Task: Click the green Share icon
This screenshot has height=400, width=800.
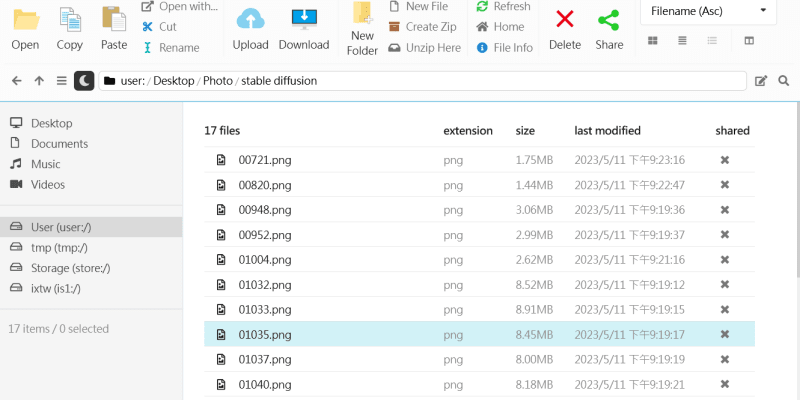Action: (x=609, y=20)
